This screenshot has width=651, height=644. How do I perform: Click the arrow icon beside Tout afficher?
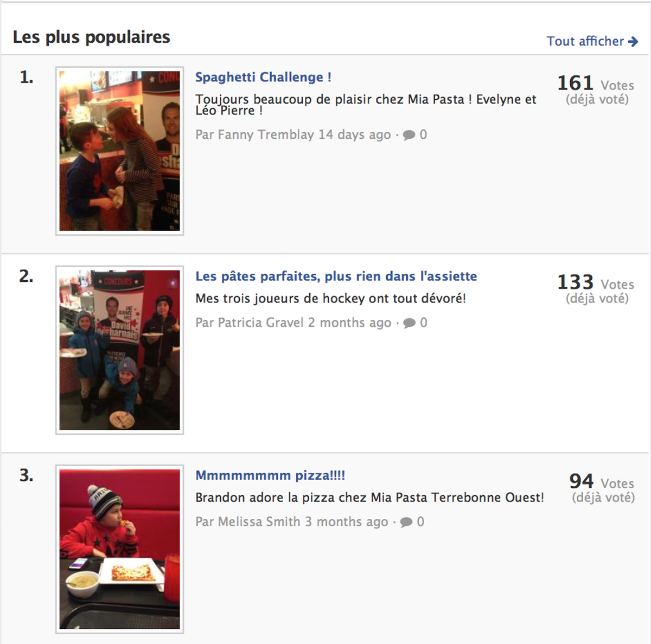coord(633,42)
